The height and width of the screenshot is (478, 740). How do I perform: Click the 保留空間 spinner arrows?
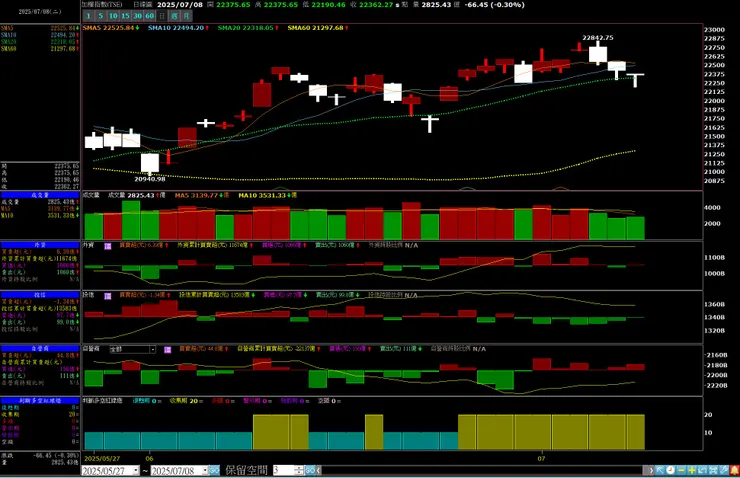click(298, 470)
